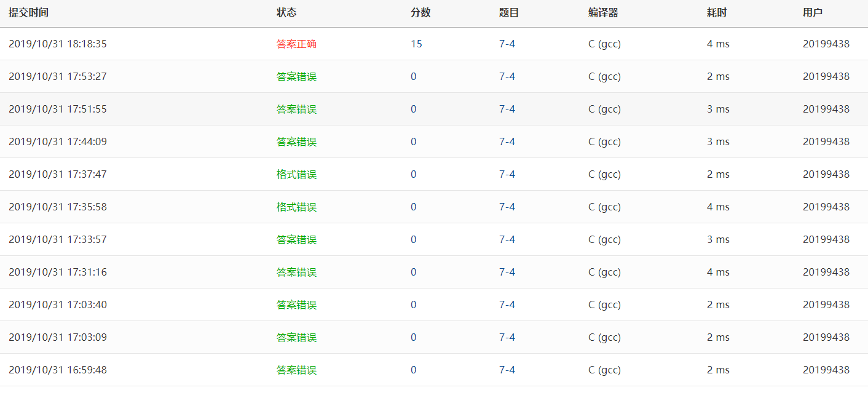The width and height of the screenshot is (868, 414).
Task: Click the score 15 in the first row
Action: coord(416,44)
